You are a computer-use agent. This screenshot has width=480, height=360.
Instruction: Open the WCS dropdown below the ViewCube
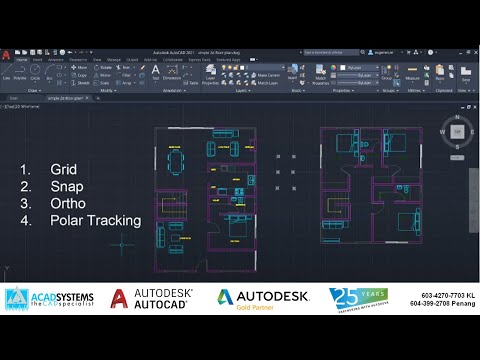tap(457, 158)
